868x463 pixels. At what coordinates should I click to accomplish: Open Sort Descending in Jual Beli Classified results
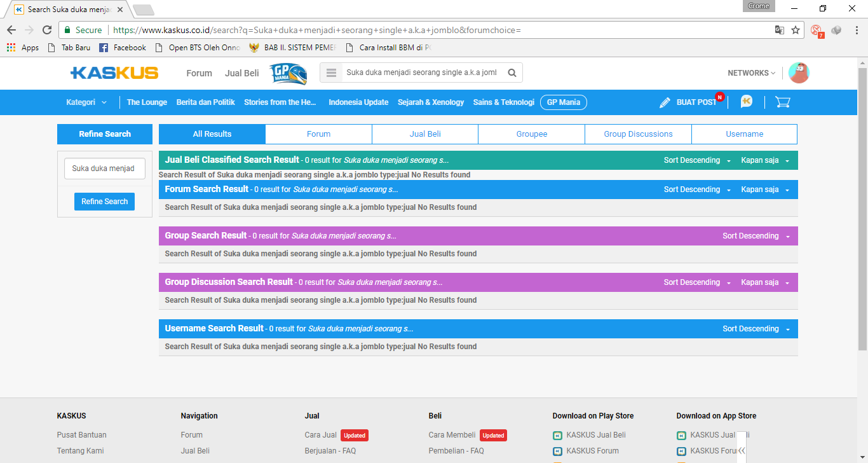tap(697, 160)
